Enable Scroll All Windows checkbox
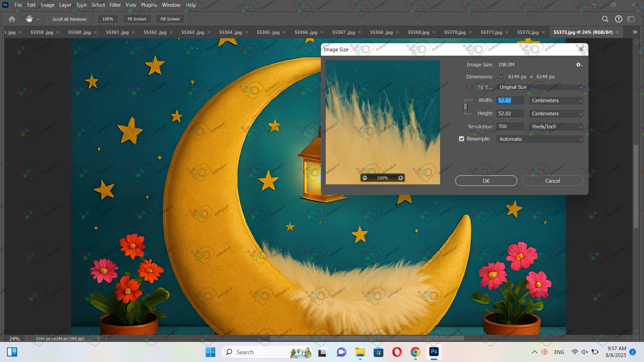 49,19
